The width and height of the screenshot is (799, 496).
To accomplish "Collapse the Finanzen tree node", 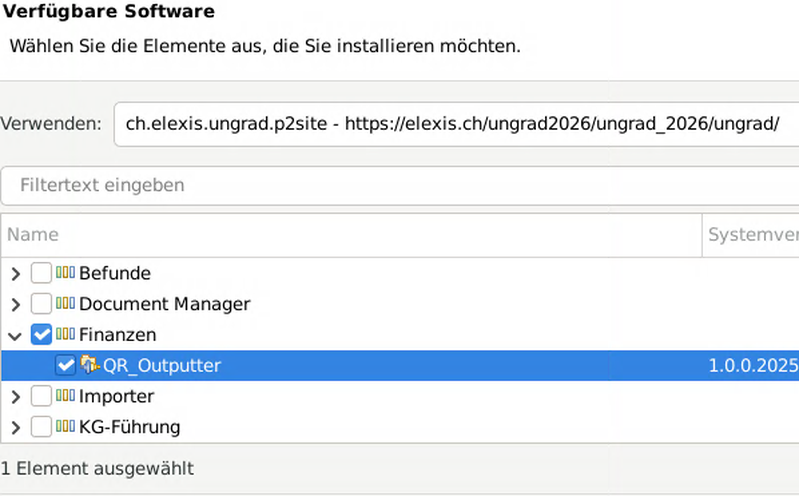I will pos(15,335).
